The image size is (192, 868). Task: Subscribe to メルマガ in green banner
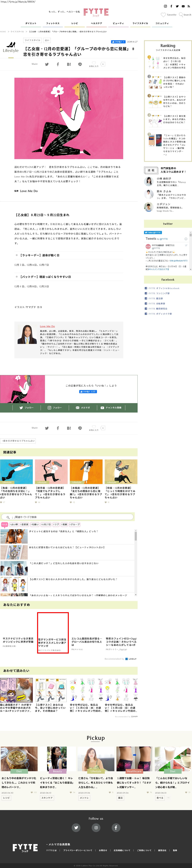(x=83, y=407)
